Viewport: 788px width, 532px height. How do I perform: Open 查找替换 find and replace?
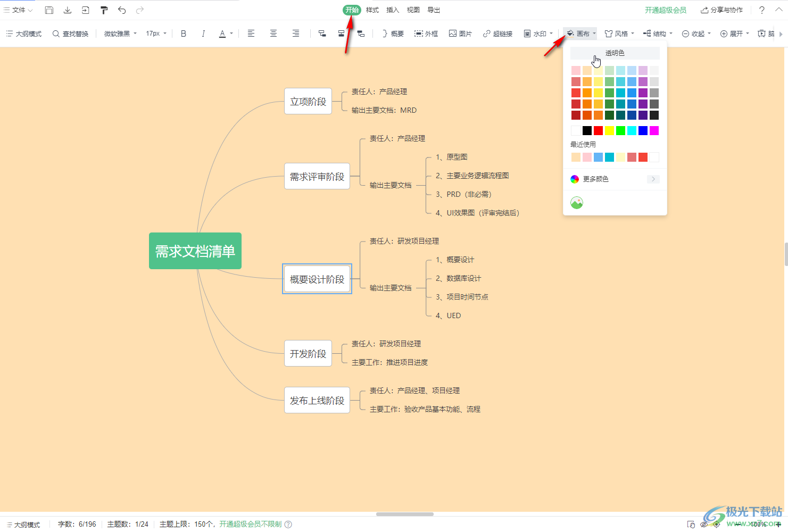point(71,34)
